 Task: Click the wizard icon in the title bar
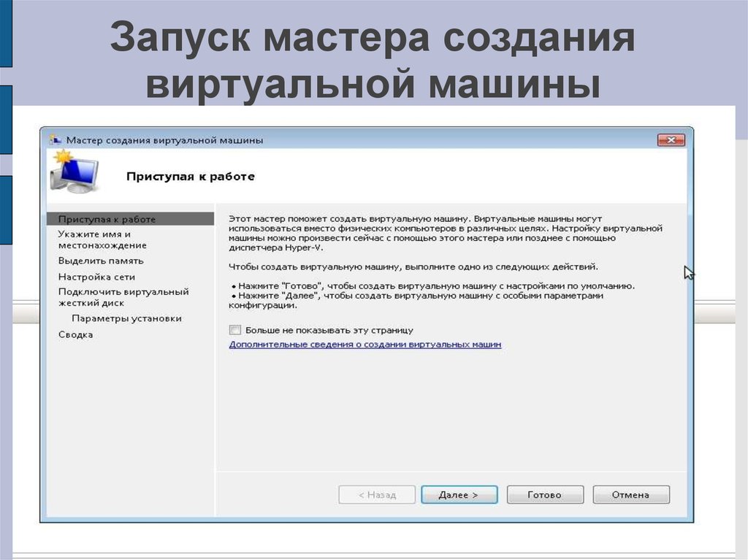[56, 139]
